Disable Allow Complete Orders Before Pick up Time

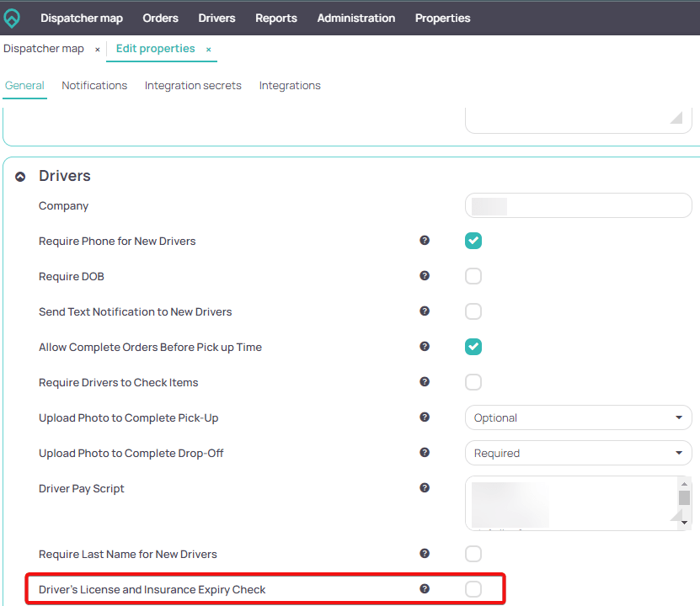(x=473, y=347)
